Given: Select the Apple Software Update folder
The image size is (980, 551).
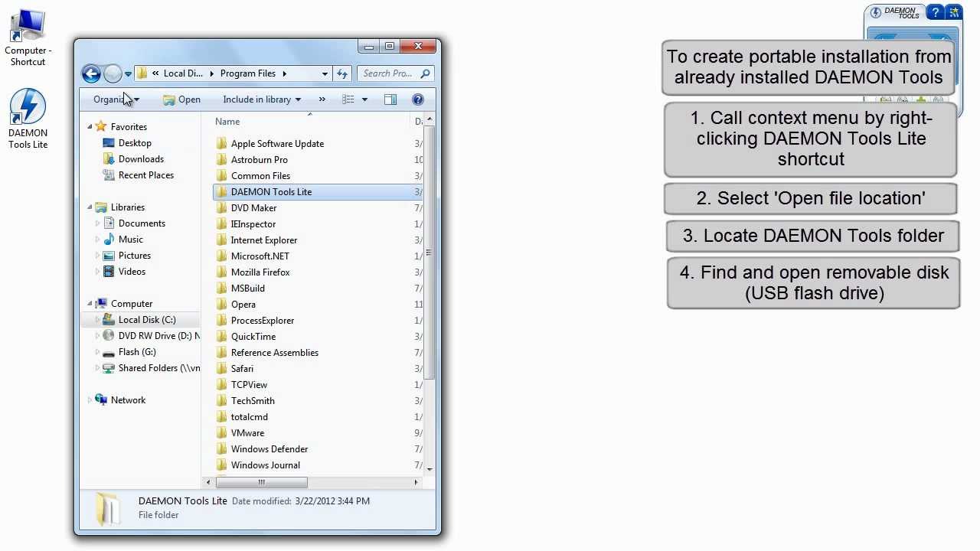Looking at the screenshot, I should [277, 144].
